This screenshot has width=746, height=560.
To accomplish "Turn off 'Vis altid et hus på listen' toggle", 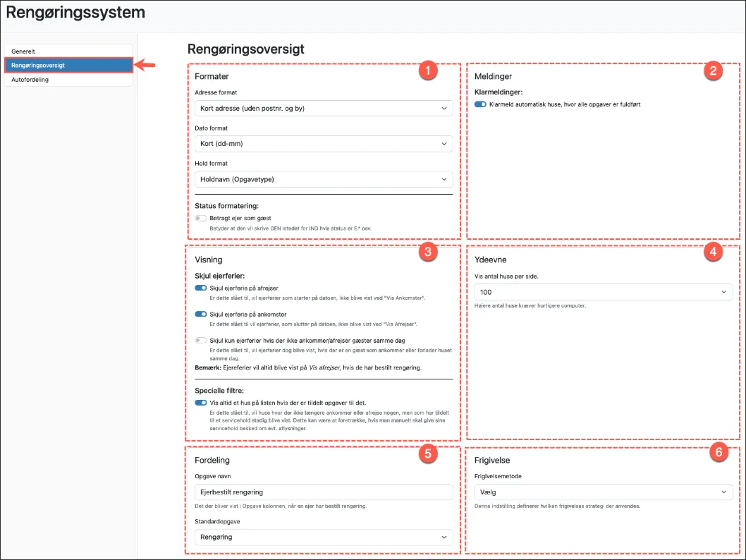I will (201, 403).
